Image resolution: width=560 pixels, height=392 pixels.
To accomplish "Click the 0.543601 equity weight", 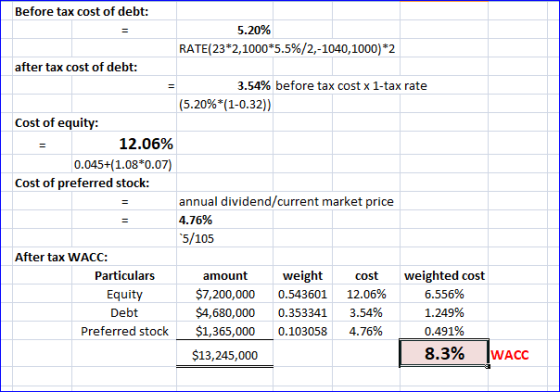I will point(302,294).
